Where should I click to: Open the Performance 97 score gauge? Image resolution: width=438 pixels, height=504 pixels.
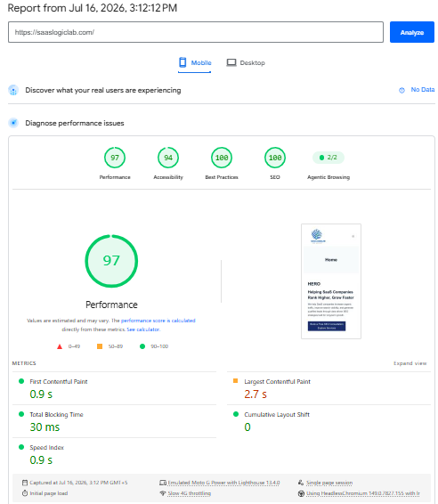[x=115, y=158]
